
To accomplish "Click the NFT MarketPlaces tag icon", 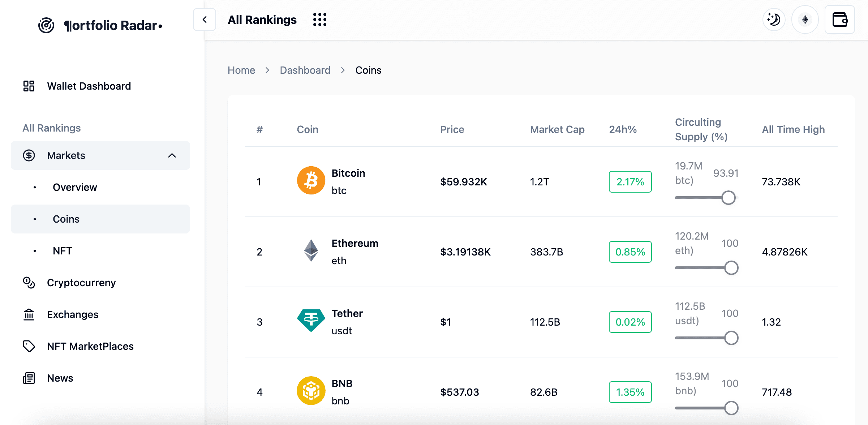I will tap(29, 346).
